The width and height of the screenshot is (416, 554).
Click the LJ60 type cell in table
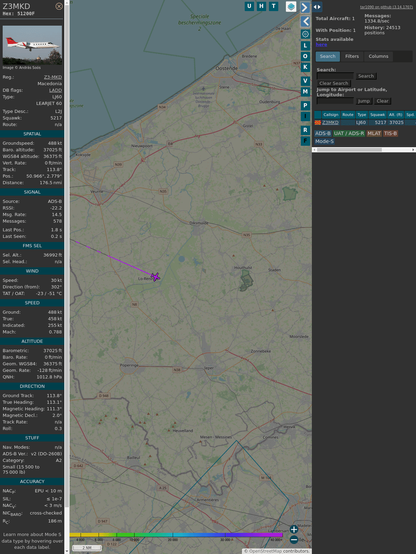click(x=362, y=122)
